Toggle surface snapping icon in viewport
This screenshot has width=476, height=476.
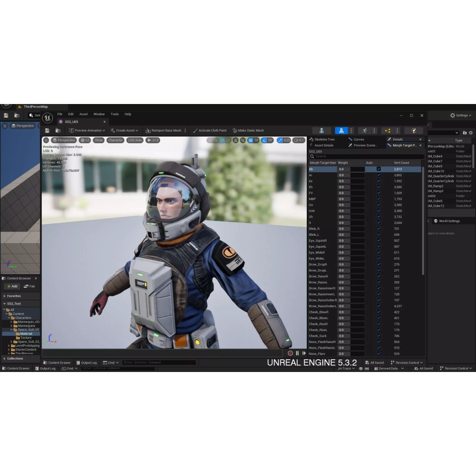[242, 140]
